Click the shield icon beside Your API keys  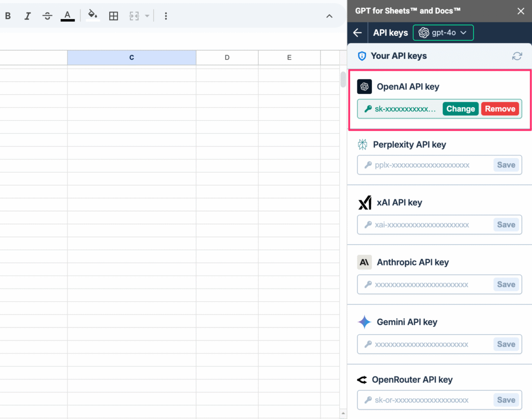pyautogui.click(x=362, y=56)
